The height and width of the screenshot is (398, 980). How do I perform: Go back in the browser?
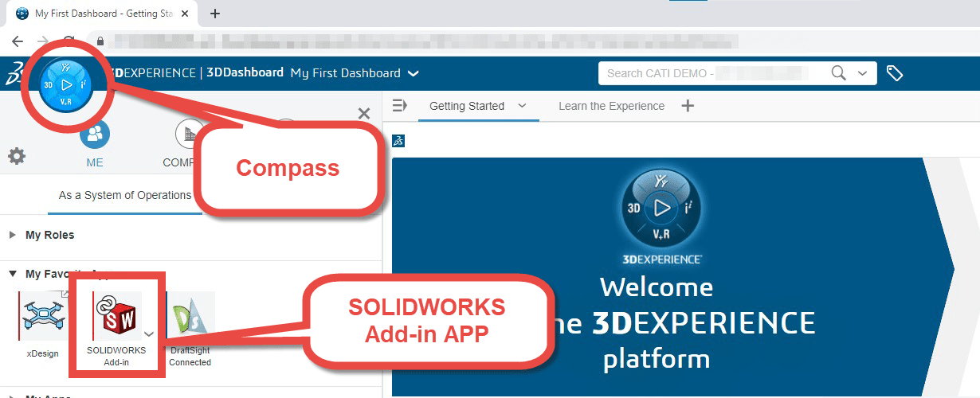coord(18,41)
